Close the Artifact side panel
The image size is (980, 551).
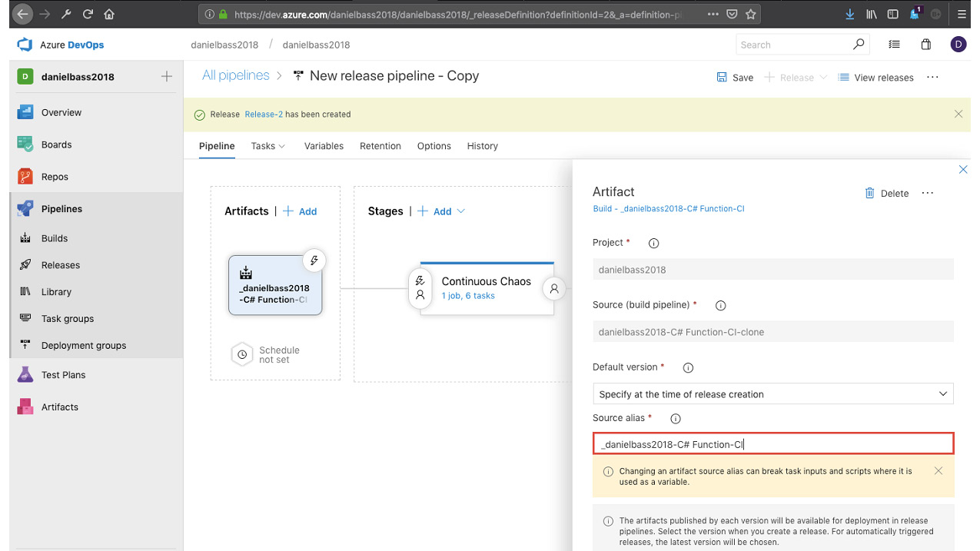pyautogui.click(x=963, y=170)
